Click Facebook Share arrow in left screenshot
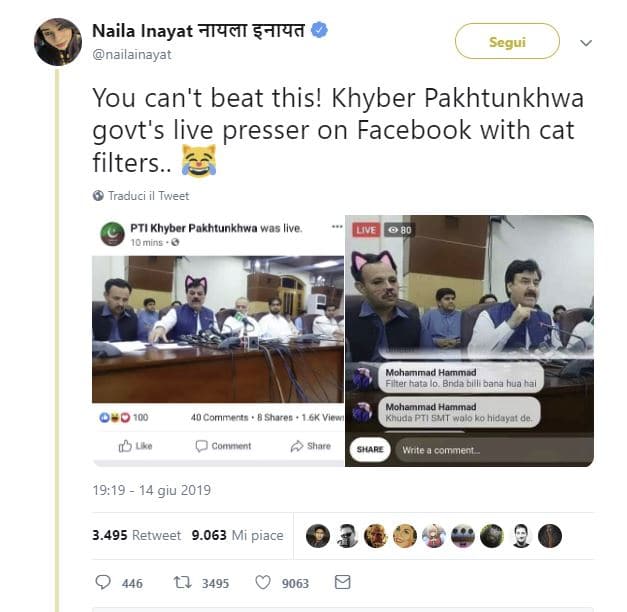 point(297,446)
